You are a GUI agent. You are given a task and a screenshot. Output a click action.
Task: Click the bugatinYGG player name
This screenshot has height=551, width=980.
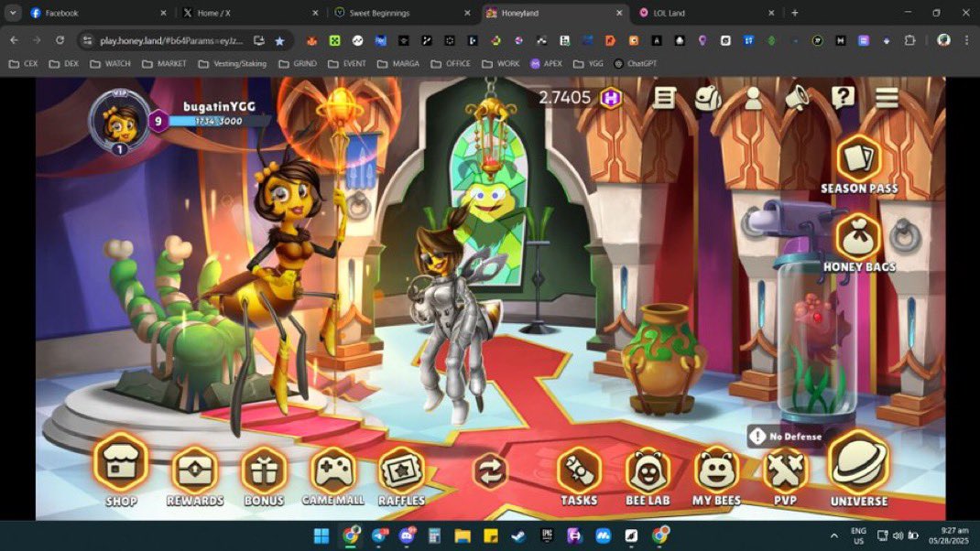point(220,107)
